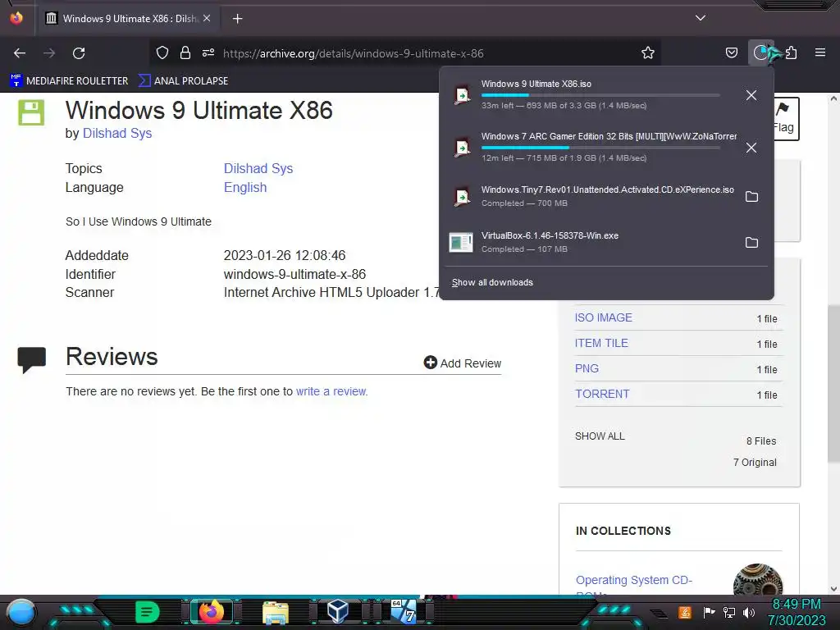Close the Windows 9 Ultimate X86 tab
This screenshot has height=630, width=840.
point(207,18)
